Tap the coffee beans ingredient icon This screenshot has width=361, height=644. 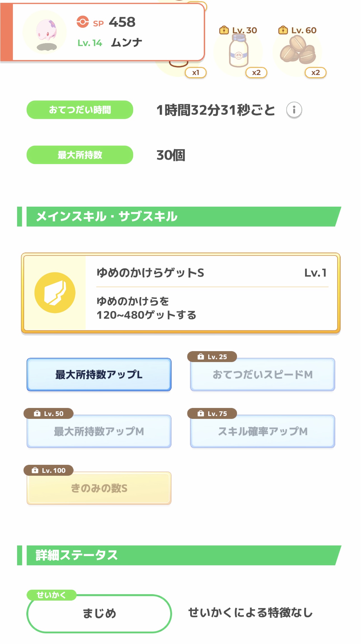coord(298,52)
